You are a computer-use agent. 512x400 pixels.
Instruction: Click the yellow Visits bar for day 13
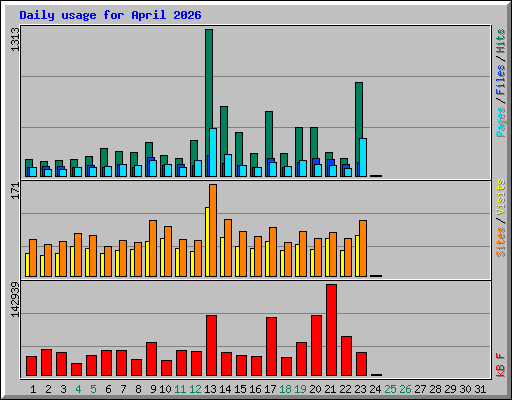tap(207, 242)
